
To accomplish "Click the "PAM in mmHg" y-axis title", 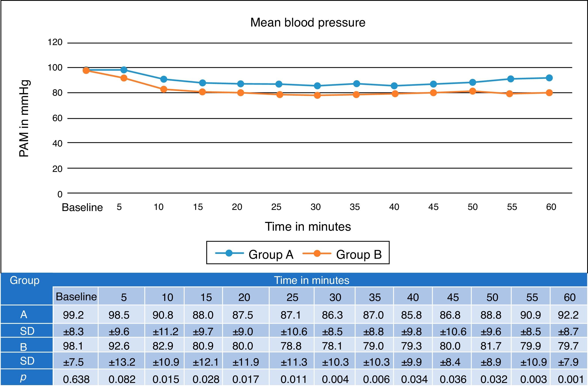I will [25, 118].
